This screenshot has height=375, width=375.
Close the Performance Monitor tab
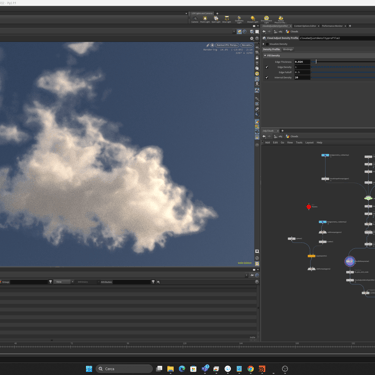(x=345, y=26)
